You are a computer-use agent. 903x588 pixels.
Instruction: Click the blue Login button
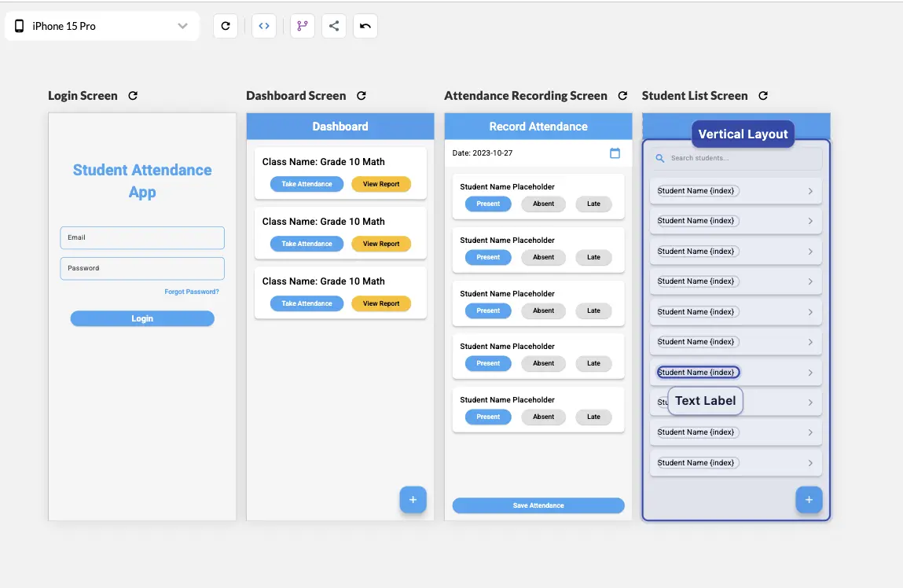pos(142,318)
